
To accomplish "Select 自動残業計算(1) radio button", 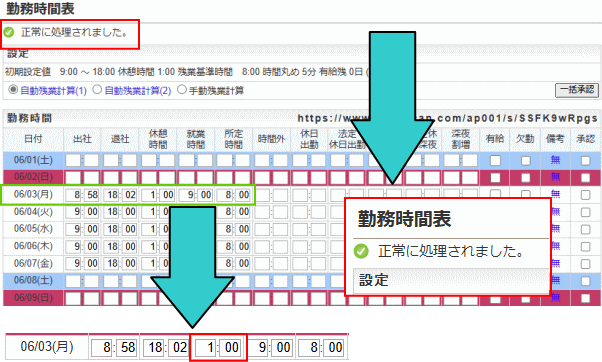I will pyautogui.click(x=13, y=90).
